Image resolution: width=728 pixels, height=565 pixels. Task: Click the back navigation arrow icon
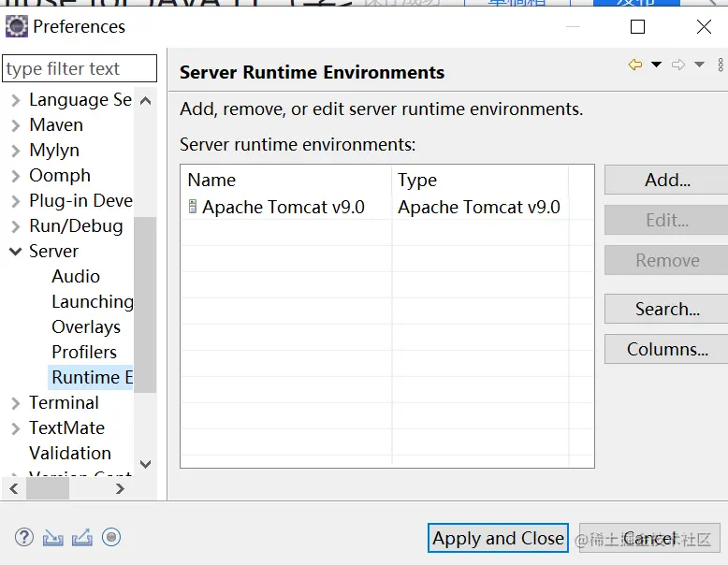click(x=635, y=65)
